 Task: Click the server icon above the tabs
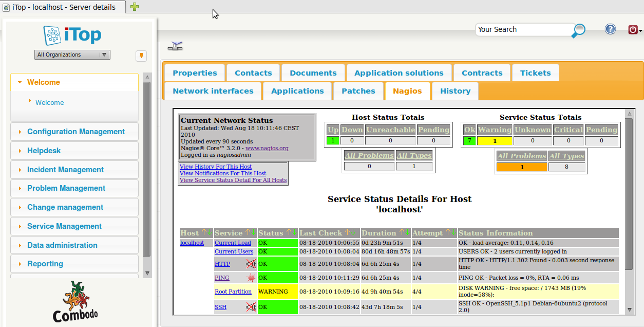(x=175, y=46)
